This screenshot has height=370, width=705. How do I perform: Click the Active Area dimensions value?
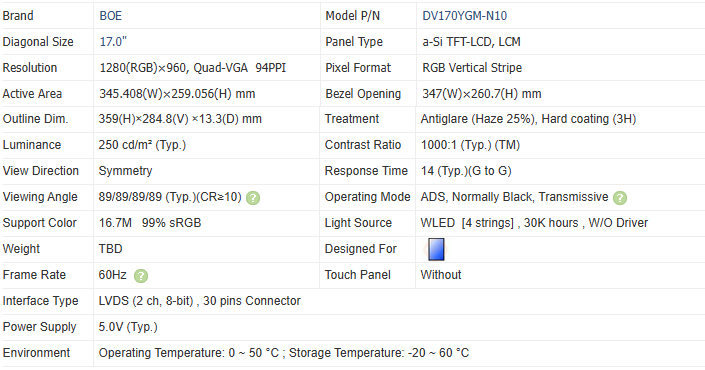coord(177,94)
